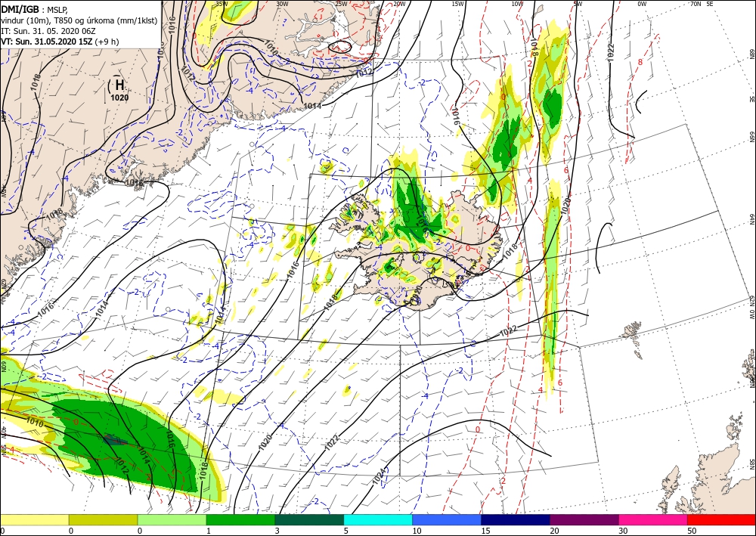Click the VT: Sun. 31.05.2020 15Z line
This screenshot has height=536, width=756.
60,42
